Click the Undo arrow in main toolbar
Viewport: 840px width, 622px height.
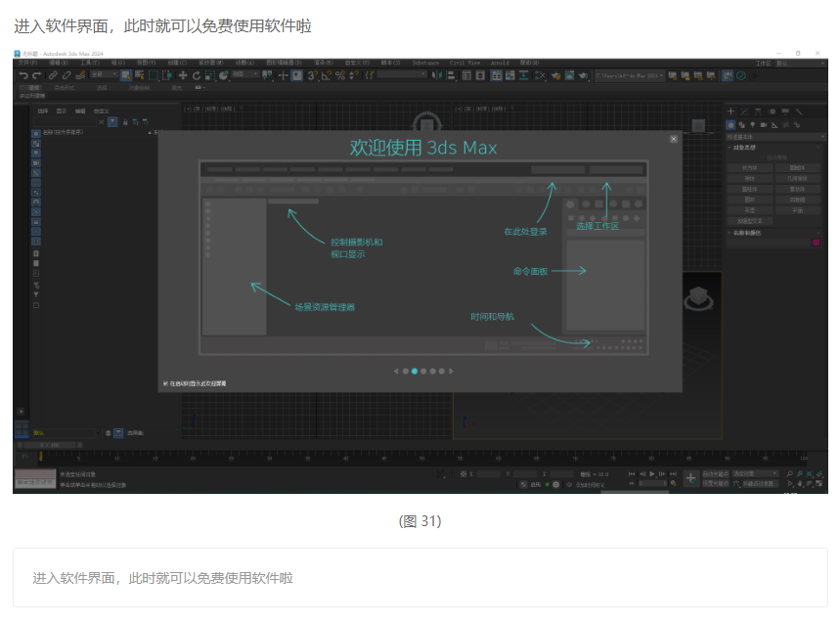tap(22, 75)
